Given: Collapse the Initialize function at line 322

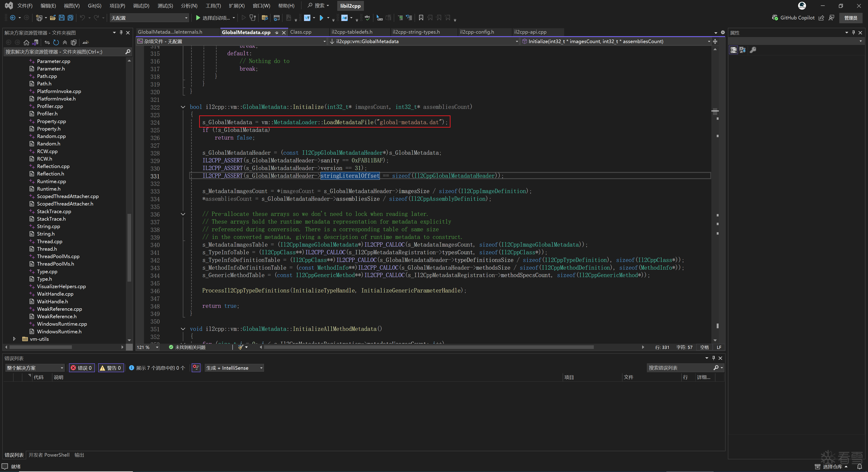Looking at the screenshot, I should [x=183, y=107].
